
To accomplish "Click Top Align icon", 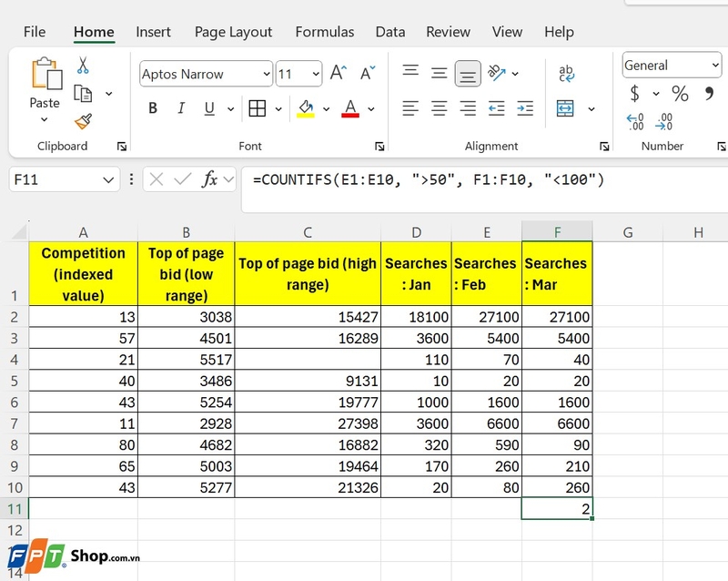I will pyautogui.click(x=410, y=71).
